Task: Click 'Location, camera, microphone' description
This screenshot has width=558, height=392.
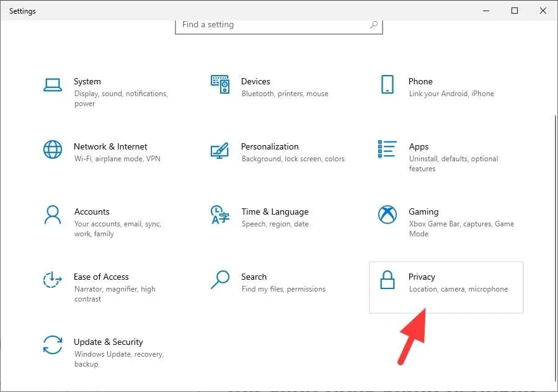Action: 458,289
